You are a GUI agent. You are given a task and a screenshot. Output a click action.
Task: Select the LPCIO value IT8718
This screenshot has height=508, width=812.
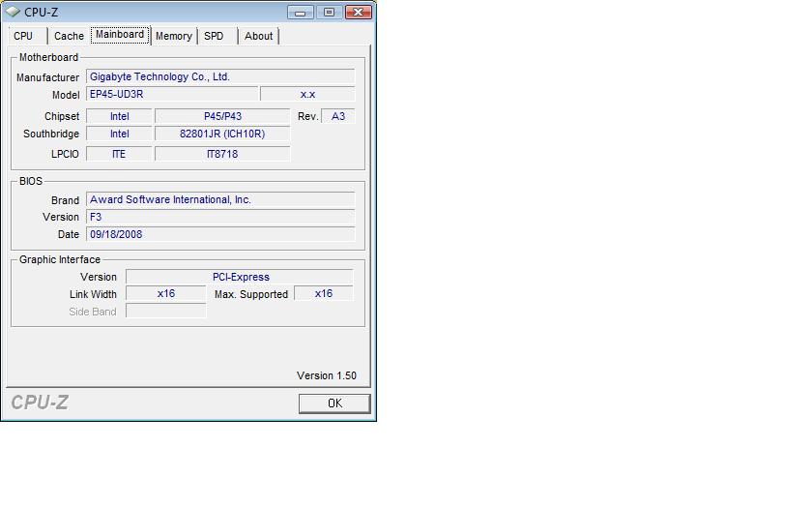222,154
